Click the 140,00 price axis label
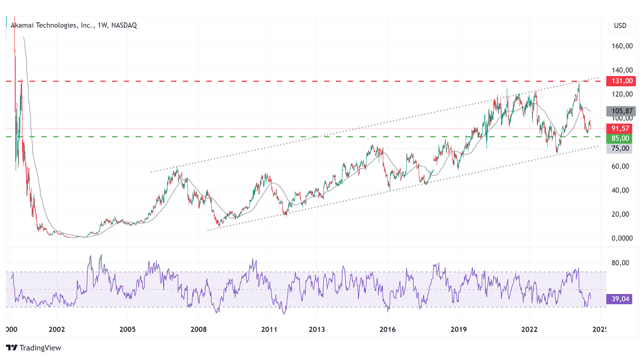The height and width of the screenshot is (358, 644). coord(622,70)
